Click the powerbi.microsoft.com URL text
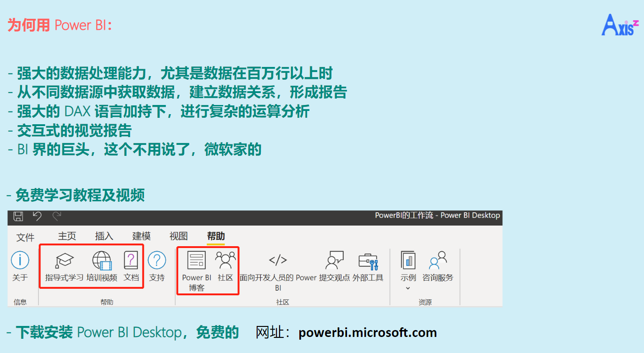The image size is (644, 353). (x=368, y=332)
